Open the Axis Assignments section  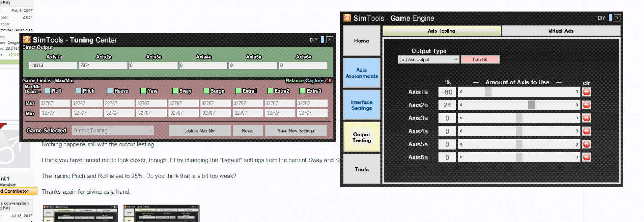pyautogui.click(x=361, y=73)
